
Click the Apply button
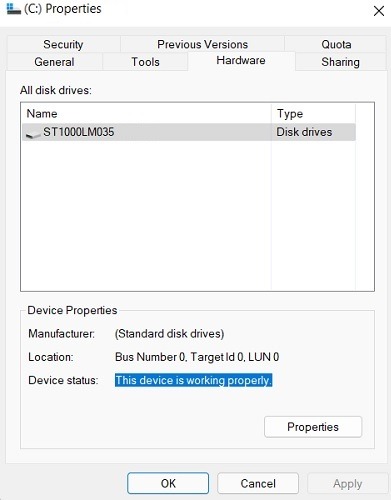pyautogui.click(x=347, y=483)
